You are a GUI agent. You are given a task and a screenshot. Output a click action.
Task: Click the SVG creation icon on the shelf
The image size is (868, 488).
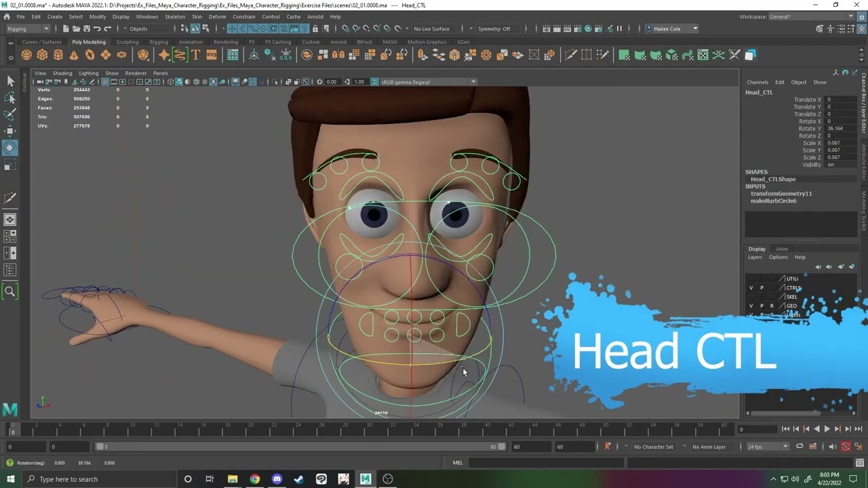pyautogui.click(x=210, y=55)
